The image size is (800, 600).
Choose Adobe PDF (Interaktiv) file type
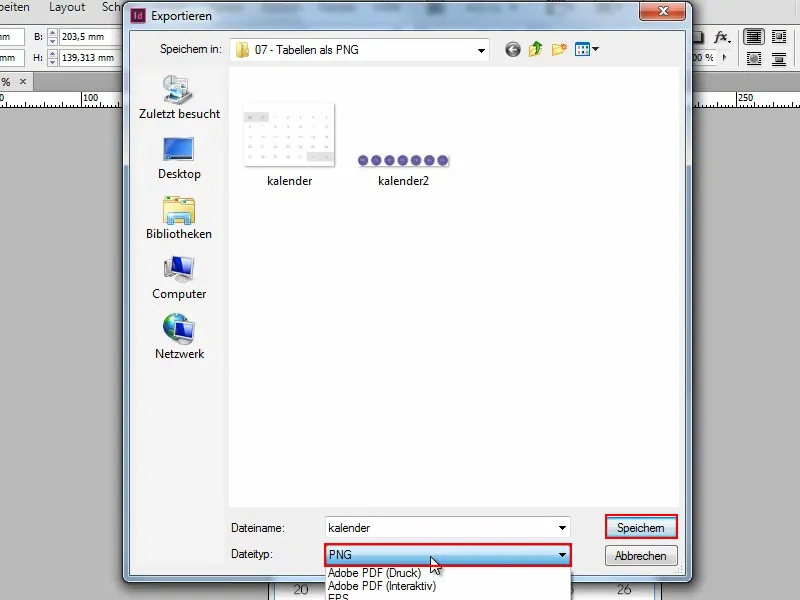[382, 586]
